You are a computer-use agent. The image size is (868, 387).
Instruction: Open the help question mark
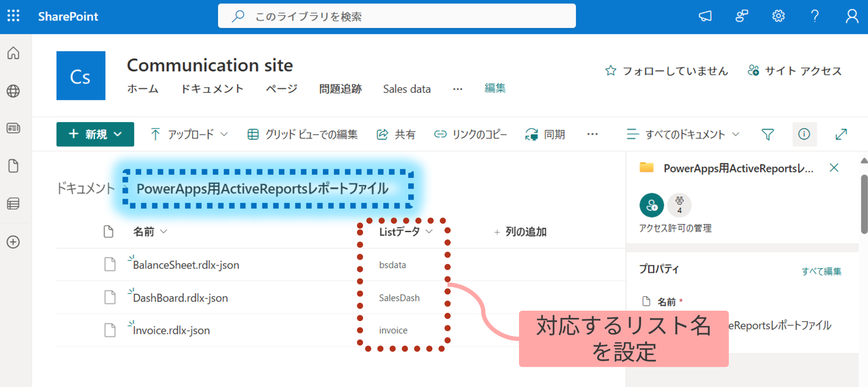pyautogui.click(x=815, y=16)
